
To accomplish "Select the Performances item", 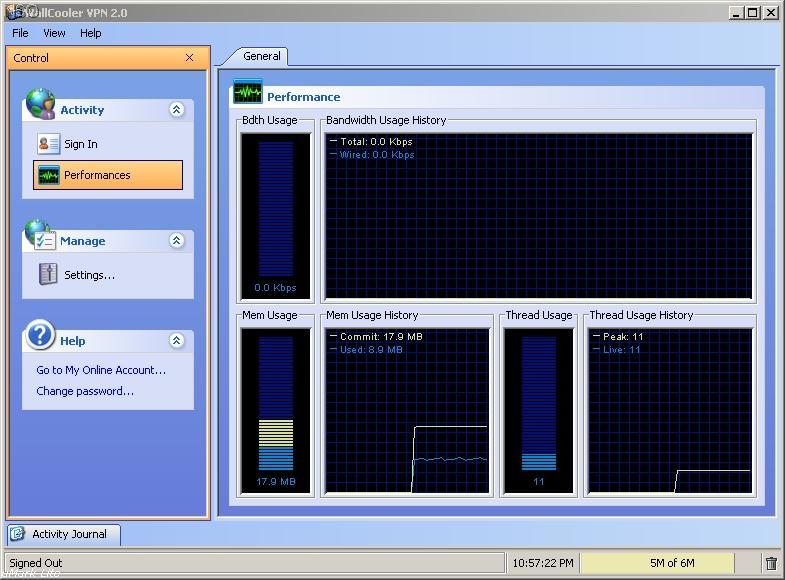I will coord(108,175).
